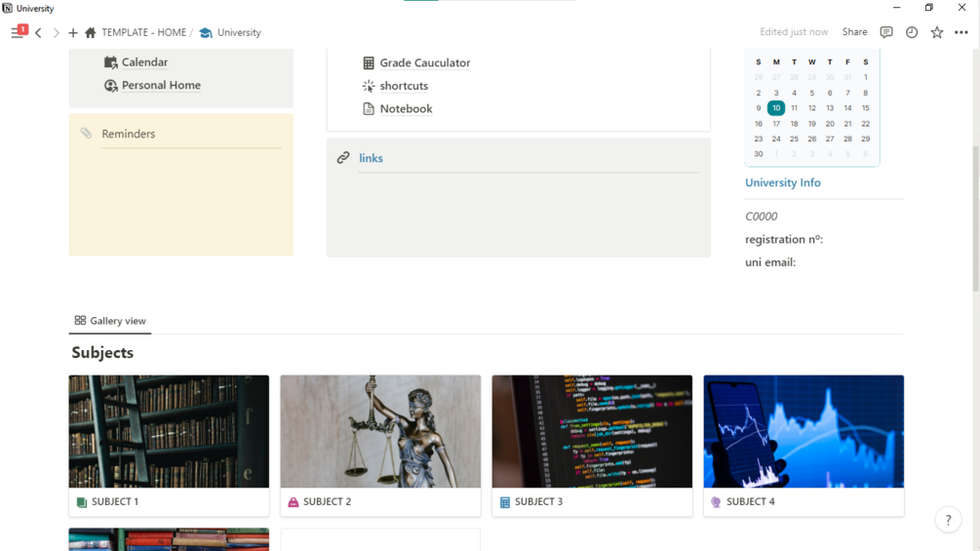Open the Notebook page

[x=407, y=108]
